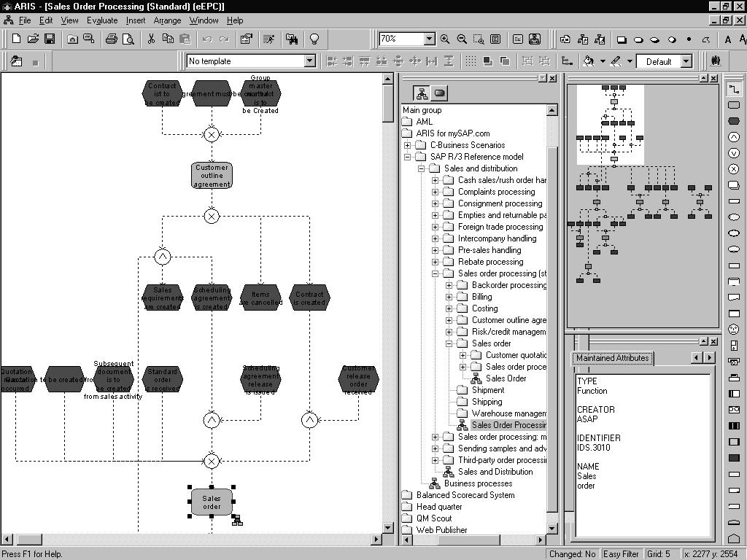Zoom in with the magnifier plus icon
This screenshot has width=747, height=560.
[445, 39]
